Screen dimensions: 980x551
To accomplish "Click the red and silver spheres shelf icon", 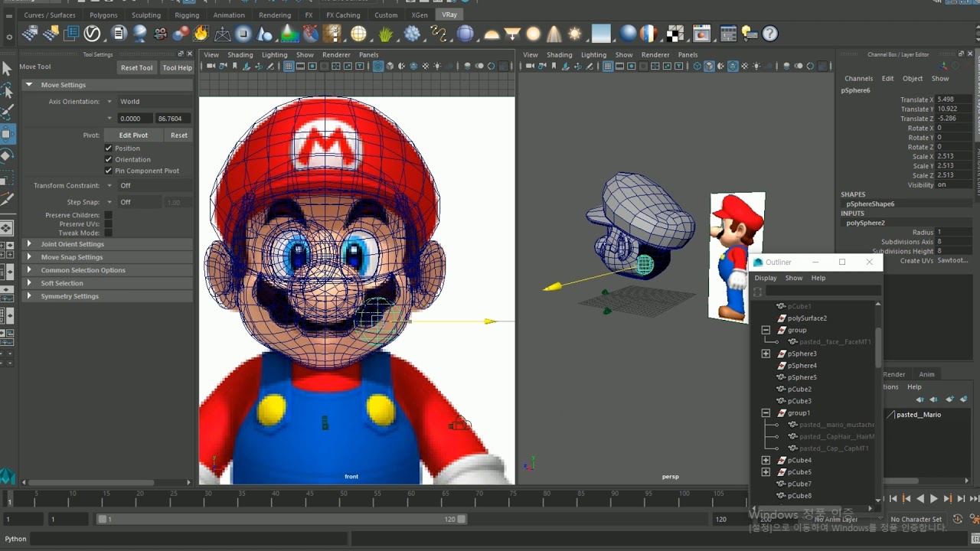I will 181,34.
